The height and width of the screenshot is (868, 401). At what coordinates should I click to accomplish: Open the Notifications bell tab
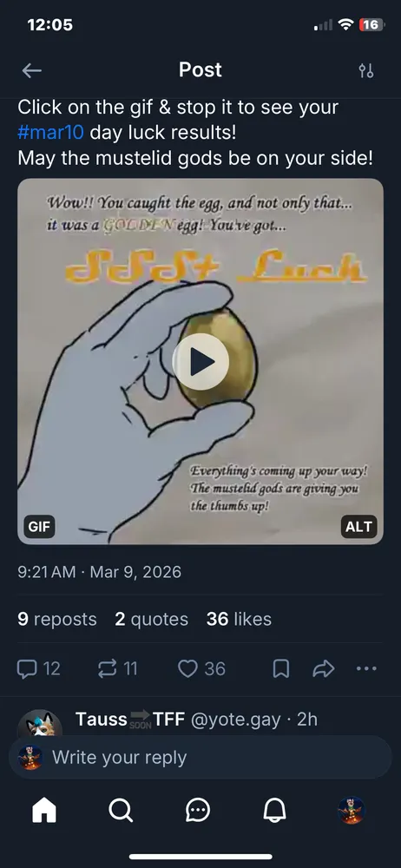274,812
